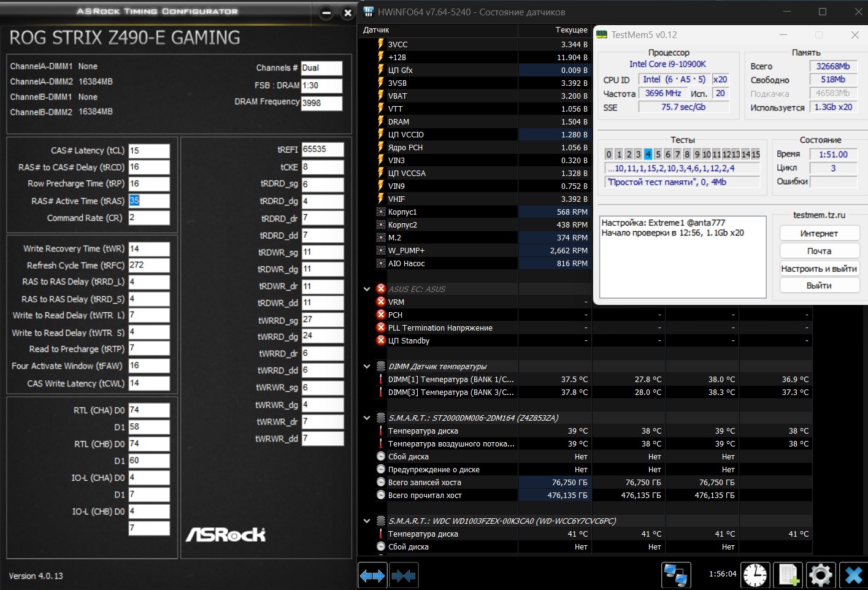Click the RAS# Active Time (tRAS) field
The image size is (868, 590).
pos(149,201)
